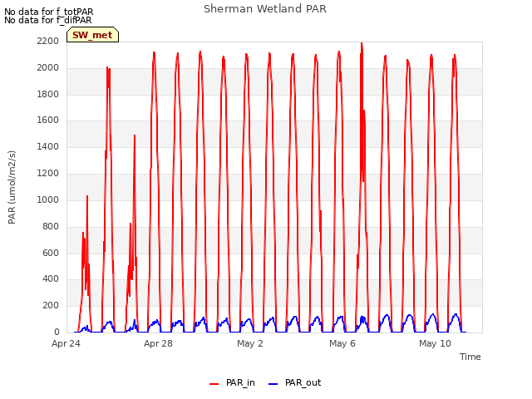Image resolution: width=532 pixels, height=399 pixels.
Task: Click the May 2 x-axis tick label
Action: [x=250, y=343]
